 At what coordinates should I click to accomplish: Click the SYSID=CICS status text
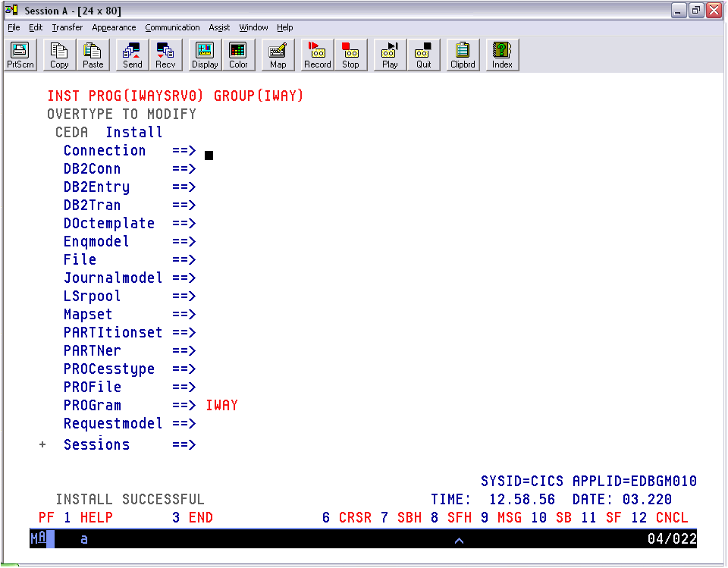tap(522, 481)
